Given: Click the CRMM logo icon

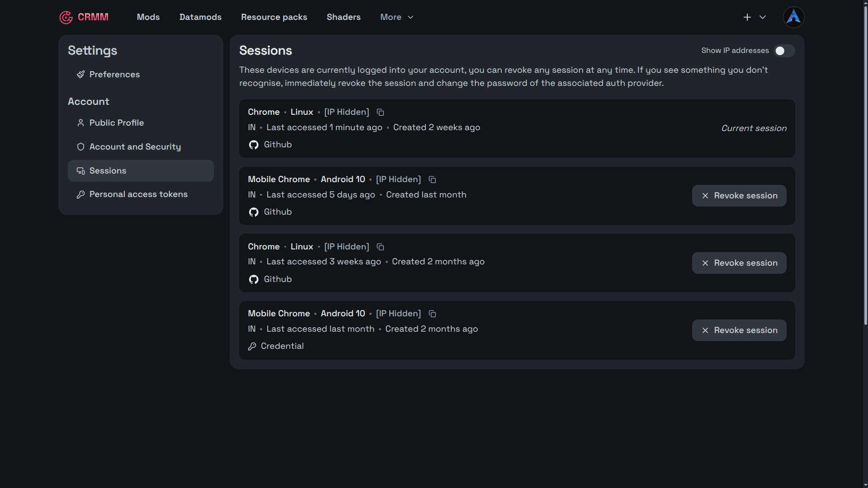Looking at the screenshot, I should click(x=66, y=17).
